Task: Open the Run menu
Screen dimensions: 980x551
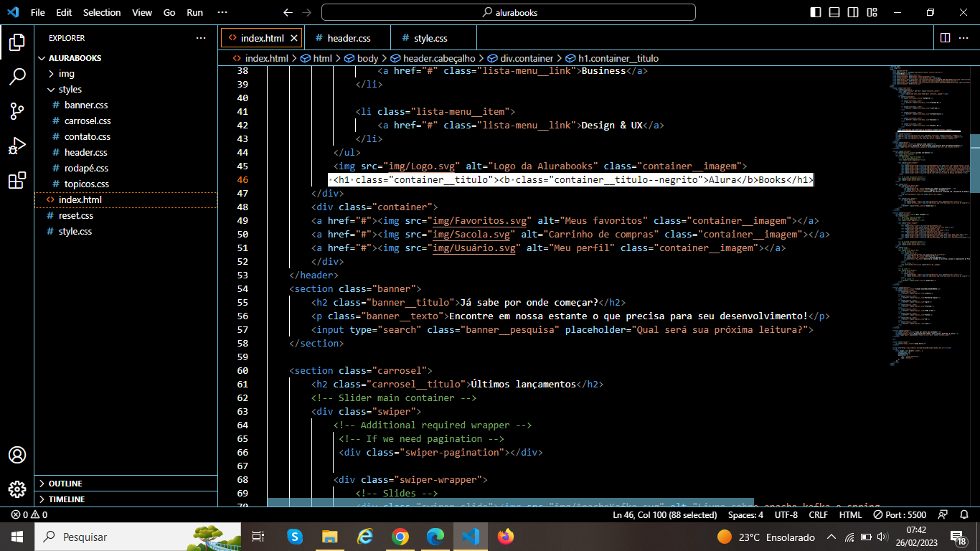Action: tap(194, 12)
